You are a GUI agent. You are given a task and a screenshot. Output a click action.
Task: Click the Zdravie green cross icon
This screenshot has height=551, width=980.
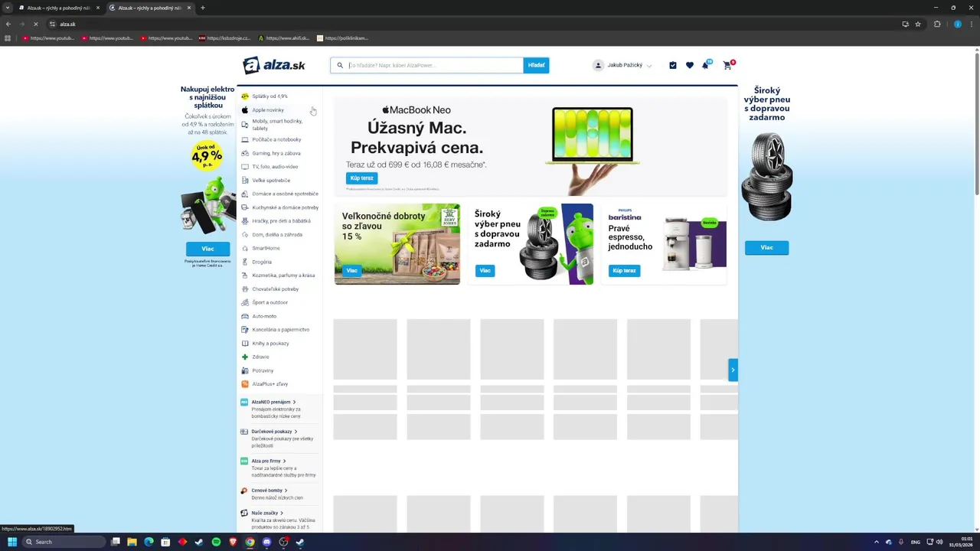(x=245, y=357)
